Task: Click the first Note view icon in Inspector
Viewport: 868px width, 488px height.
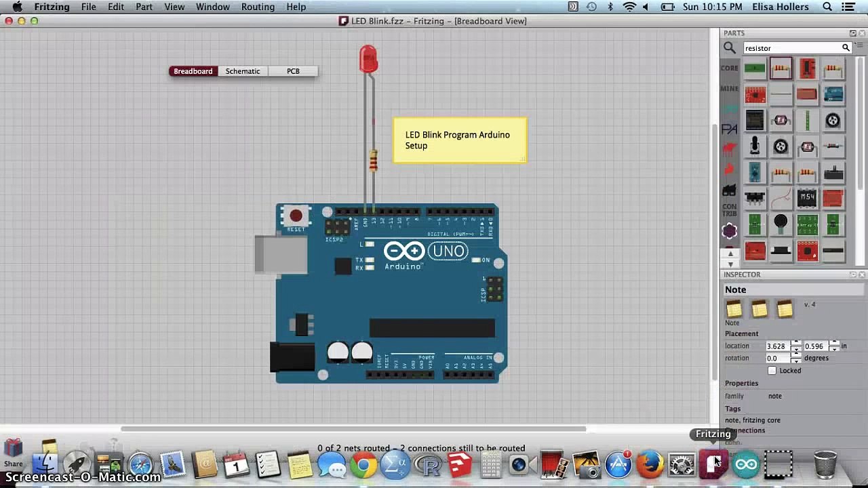Action: point(734,310)
